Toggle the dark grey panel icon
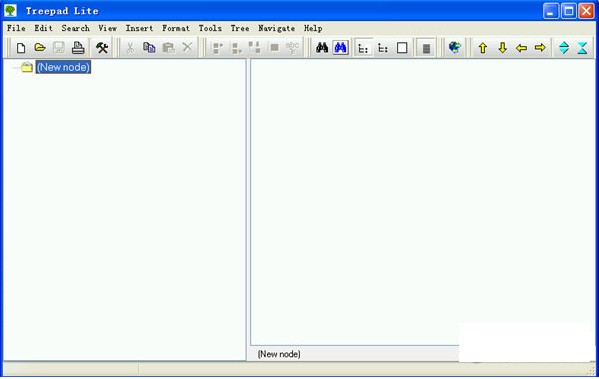The width and height of the screenshot is (599, 379). (426, 48)
